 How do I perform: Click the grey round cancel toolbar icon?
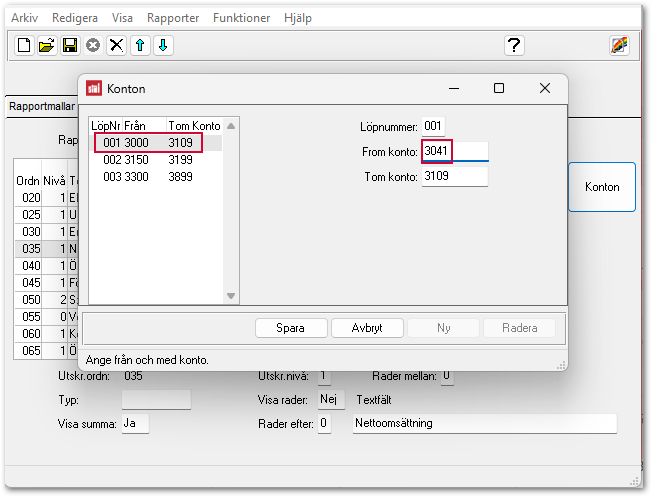pos(93,45)
